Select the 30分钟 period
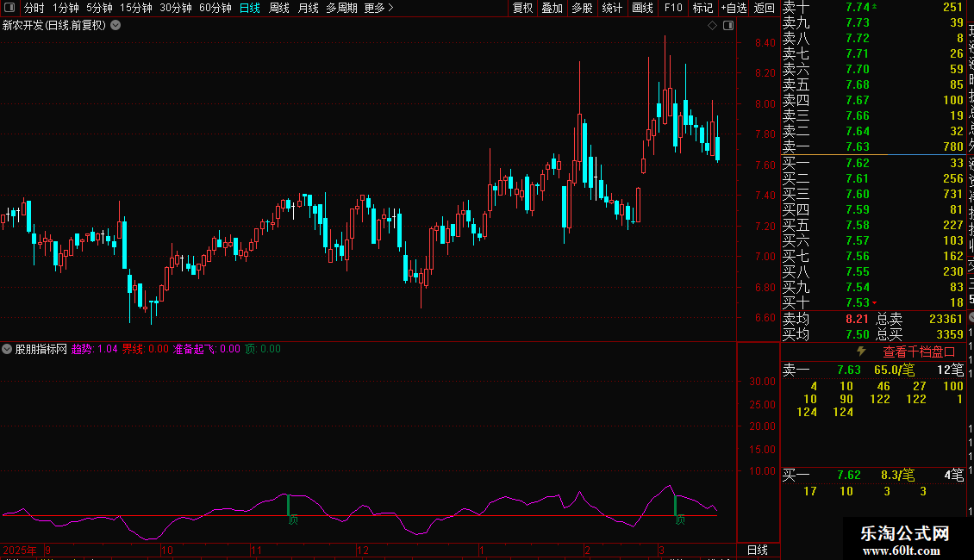 [x=175, y=8]
